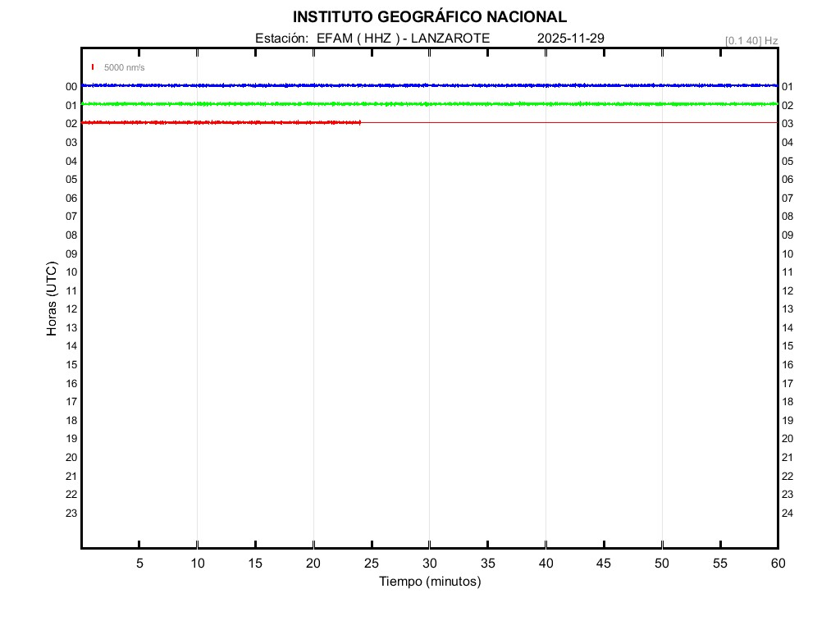Click the 10 minute tick label
This screenshot has height=630, width=840.
coord(198,564)
